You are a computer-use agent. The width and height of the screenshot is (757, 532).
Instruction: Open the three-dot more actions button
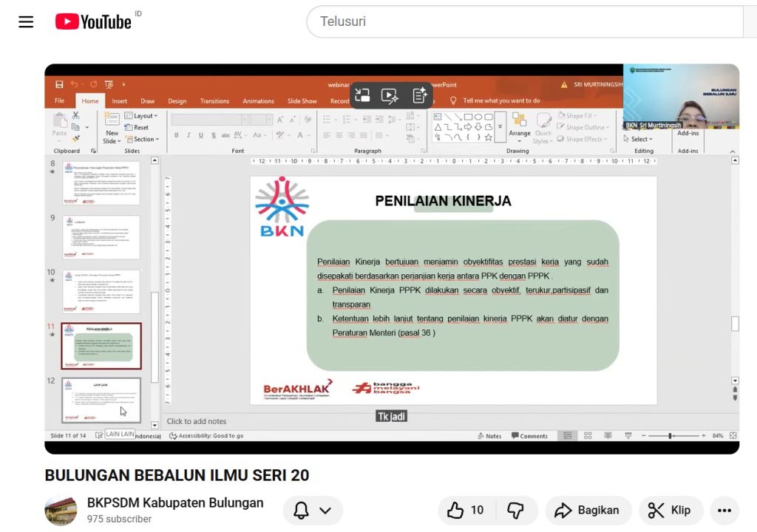pyautogui.click(x=724, y=510)
